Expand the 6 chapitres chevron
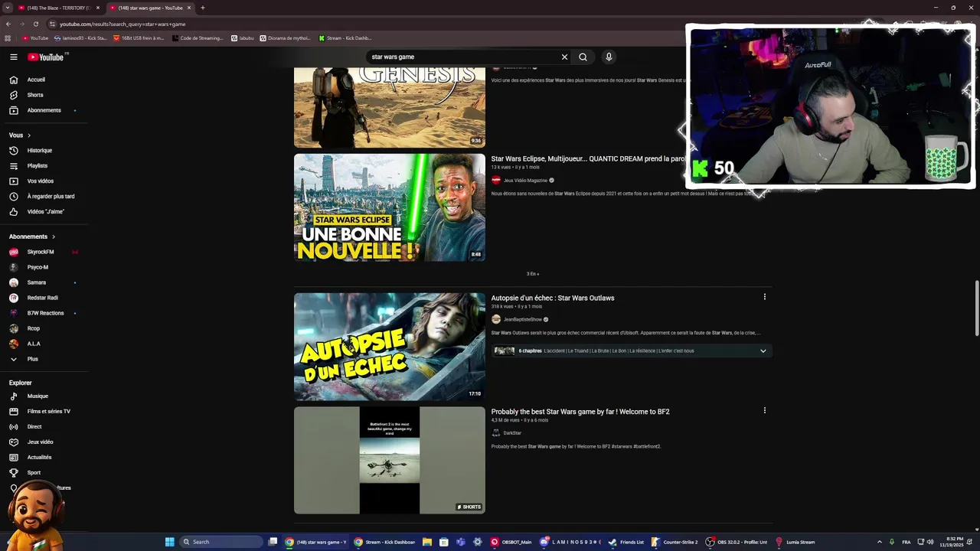The image size is (980, 551). (763, 350)
